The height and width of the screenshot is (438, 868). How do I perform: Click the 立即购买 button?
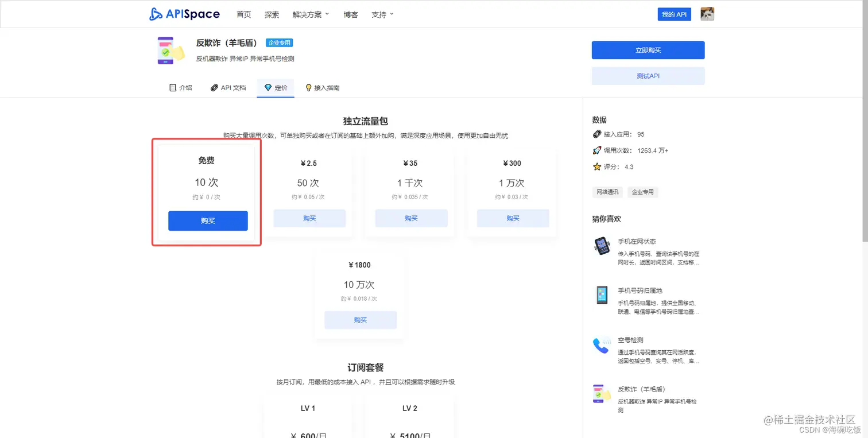648,50
